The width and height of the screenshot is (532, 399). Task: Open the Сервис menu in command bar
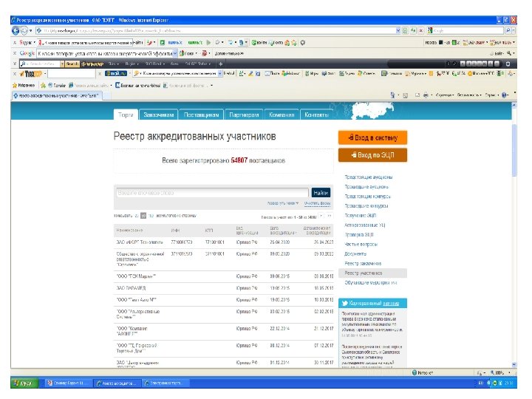point(491,95)
